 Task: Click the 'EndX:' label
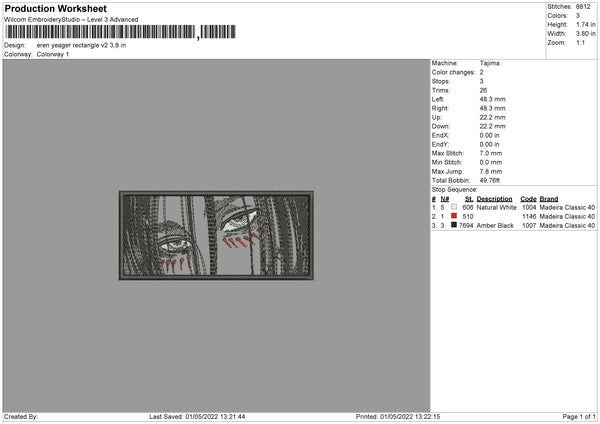pyautogui.click(x=440, y=135)
